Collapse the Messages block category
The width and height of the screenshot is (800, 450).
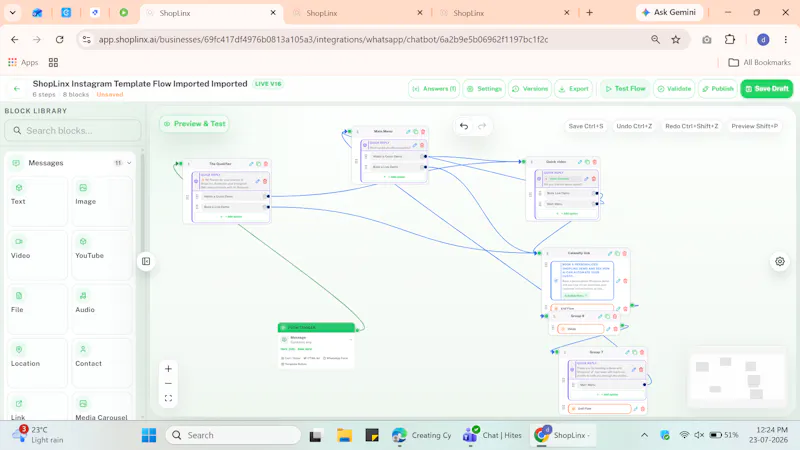click(x=129, y=163)
